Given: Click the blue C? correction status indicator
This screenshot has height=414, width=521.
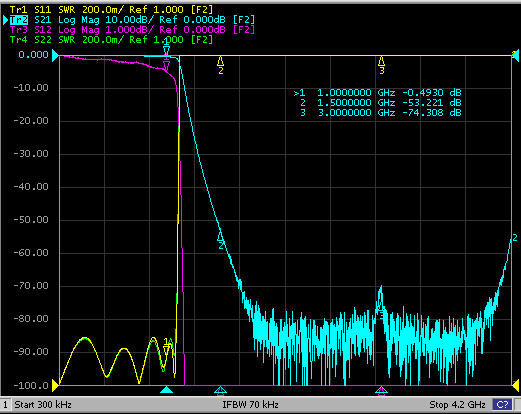Looking at the screenshot, I should tap(503, 405).
